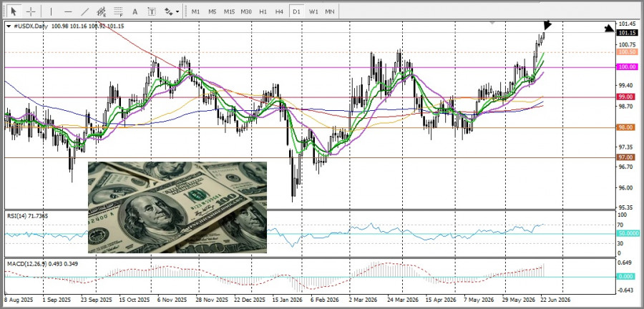Click the #USDX,Daily chart title text
The height and width of the screenshot is (309, 644).
[31, 26]
